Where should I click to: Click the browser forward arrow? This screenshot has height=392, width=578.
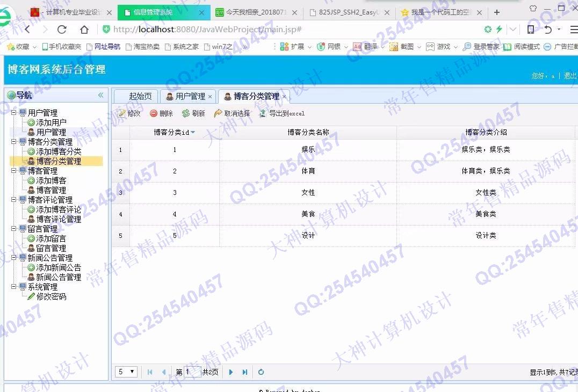45,30
